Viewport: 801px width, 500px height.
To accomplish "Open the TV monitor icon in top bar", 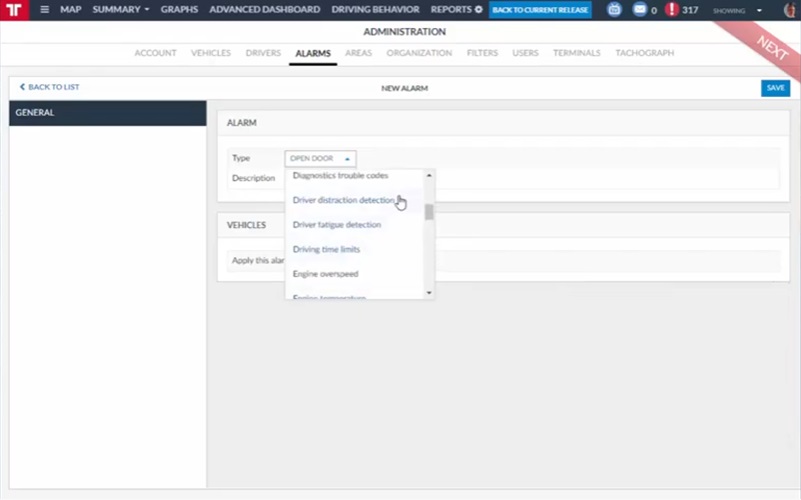I will coord(614,10).
